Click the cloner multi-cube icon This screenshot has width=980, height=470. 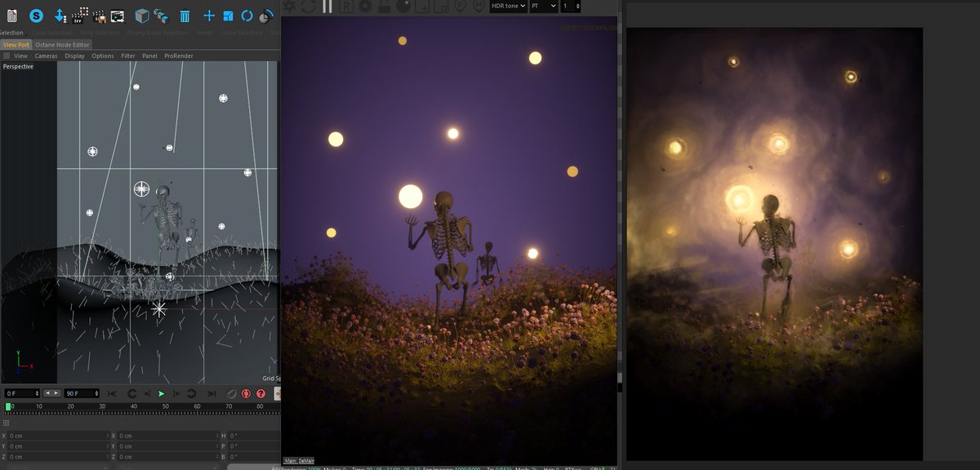[x=161, y=16]
